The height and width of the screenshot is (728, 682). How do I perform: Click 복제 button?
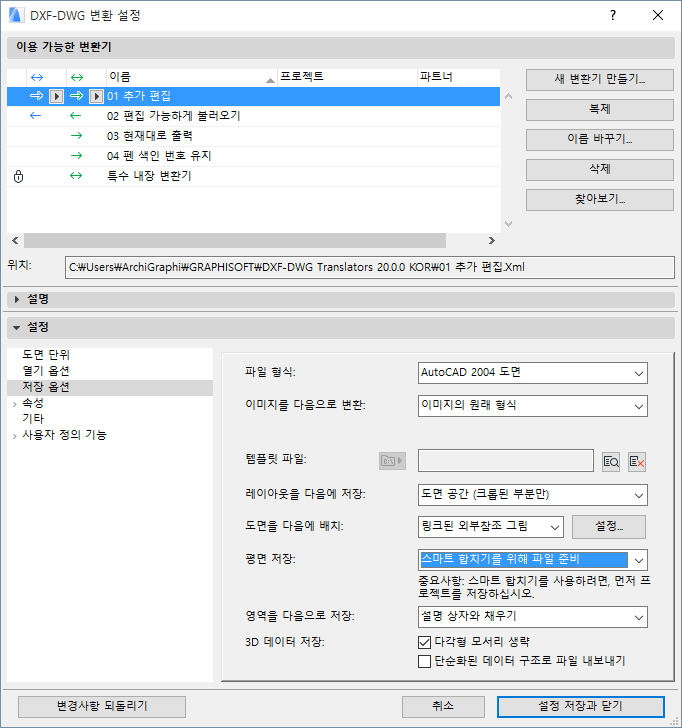pos(600,110)
